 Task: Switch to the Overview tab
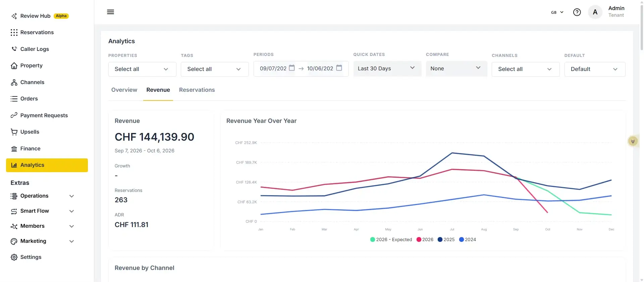[124, 90]
